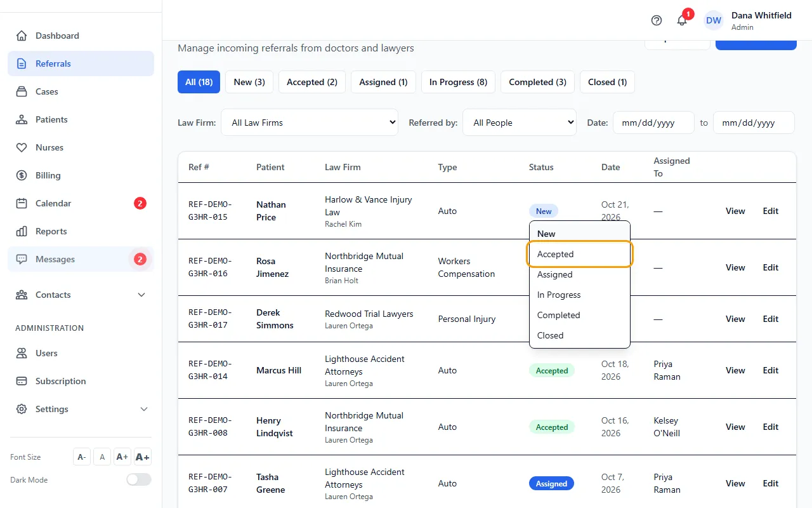View the Reports section

(81, 231)
